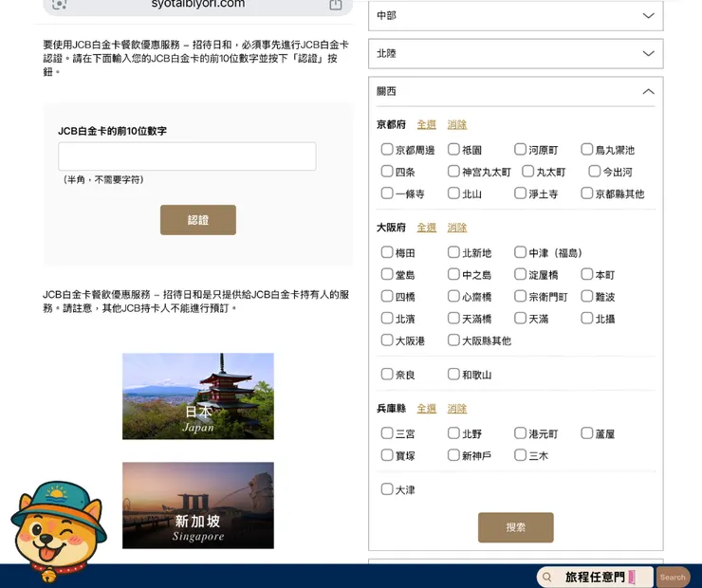This screenshot has height=588, width=702.
Task: Check the 心齋橋 checkbox
Action: tap(453, 296)
